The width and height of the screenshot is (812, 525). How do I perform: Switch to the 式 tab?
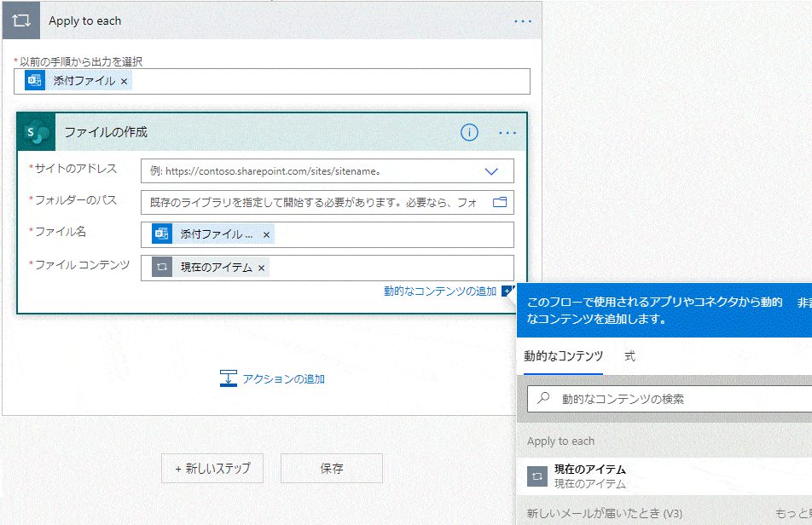(x=629, y=356)
